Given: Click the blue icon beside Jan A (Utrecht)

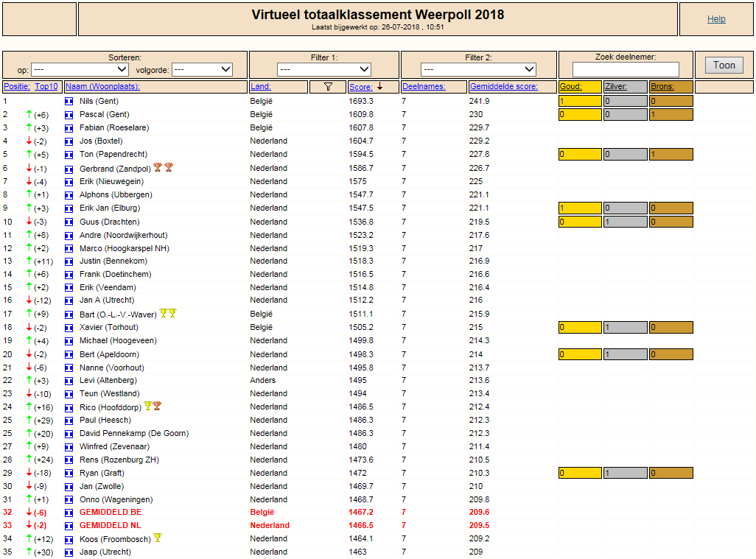Looking at the screenshot, I should [69, 300].
